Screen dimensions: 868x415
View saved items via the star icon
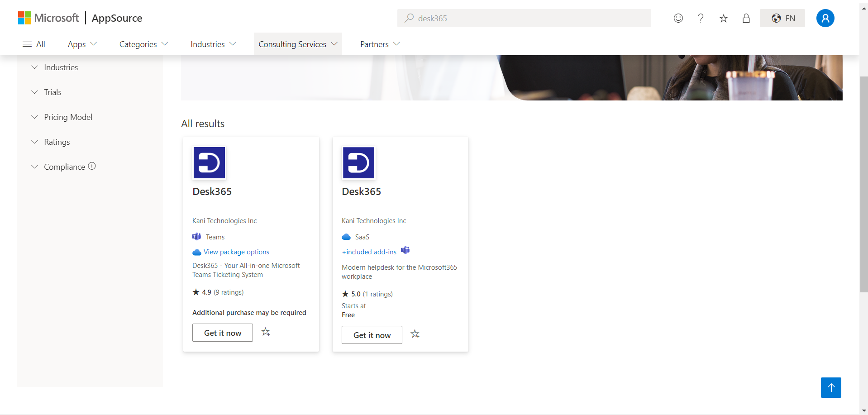click(x=723, y=18)
